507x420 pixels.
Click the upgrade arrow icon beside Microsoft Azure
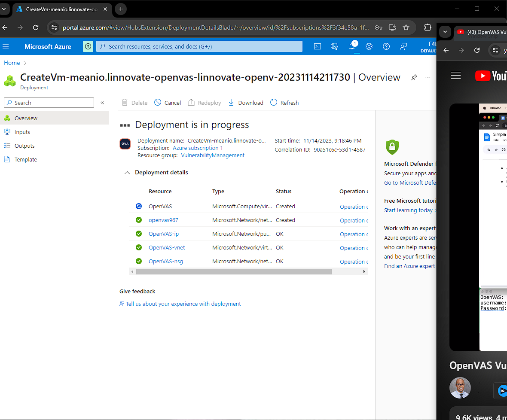[x=88, y=46]
